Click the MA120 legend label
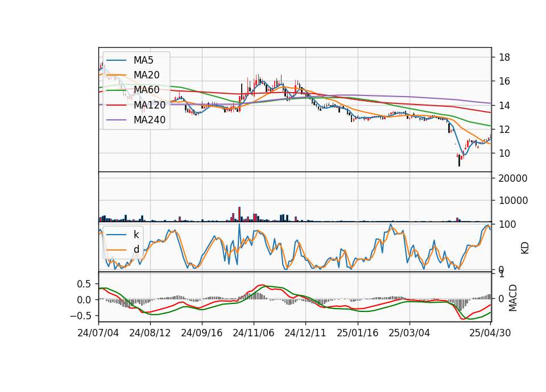 coord(150,105)
